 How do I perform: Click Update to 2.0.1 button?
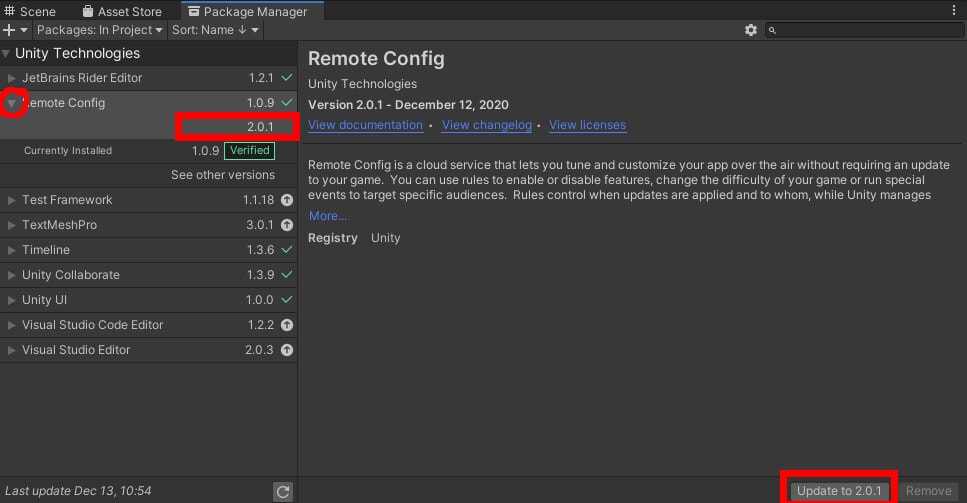click(x=839, y=491)
